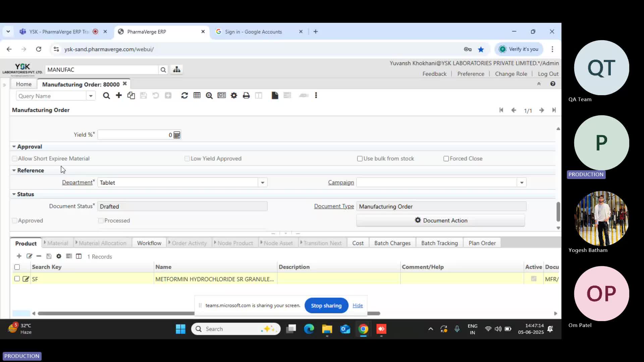Open the help question mark icon
Viewport: 644px width, 362px height.
point(553,84)
